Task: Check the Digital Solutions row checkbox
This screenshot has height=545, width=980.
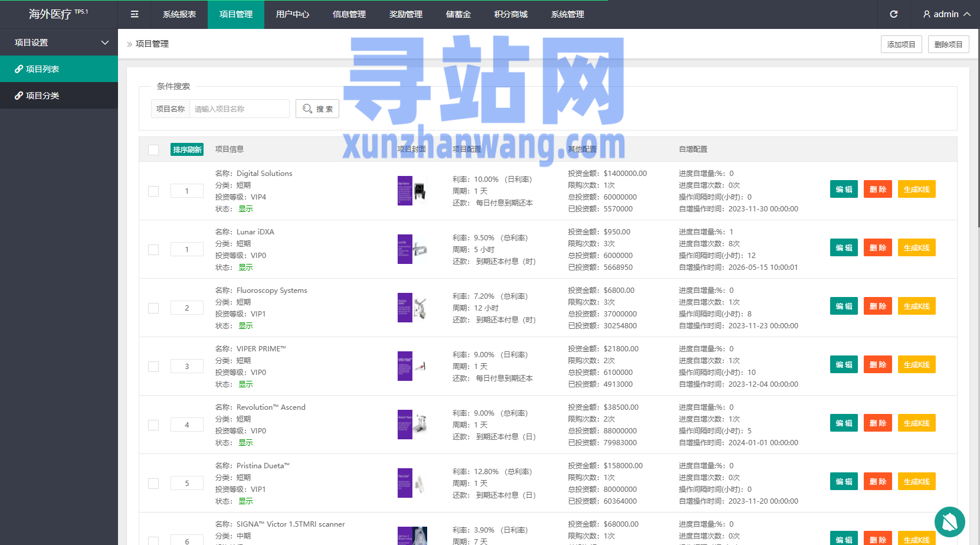Action: pos(153,191)
